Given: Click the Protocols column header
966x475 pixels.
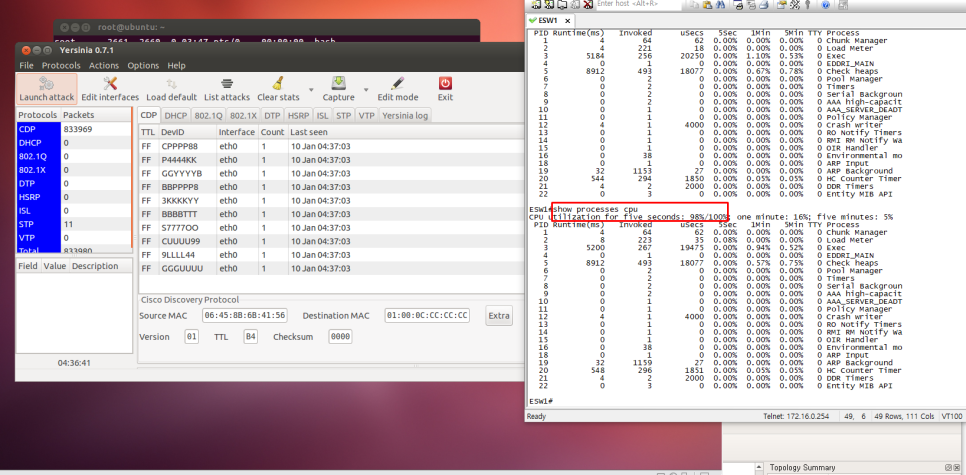Looking at the screenshot, I should click(38, 115).
